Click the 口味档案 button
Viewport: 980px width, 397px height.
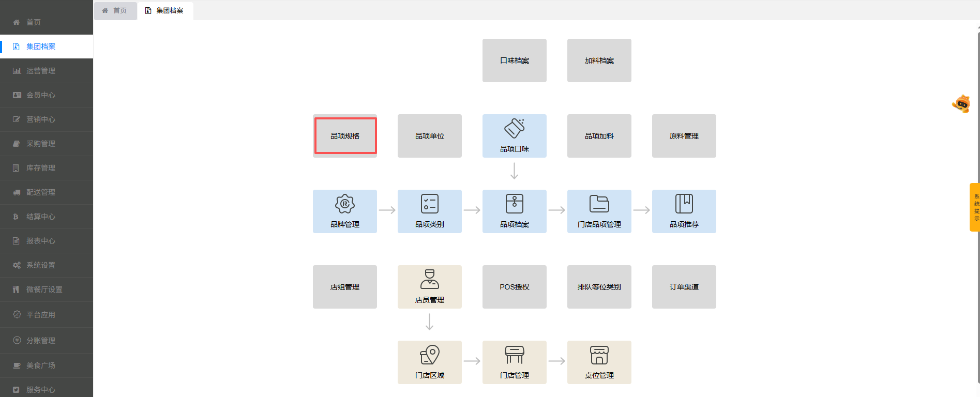click(x=514, y=60)
